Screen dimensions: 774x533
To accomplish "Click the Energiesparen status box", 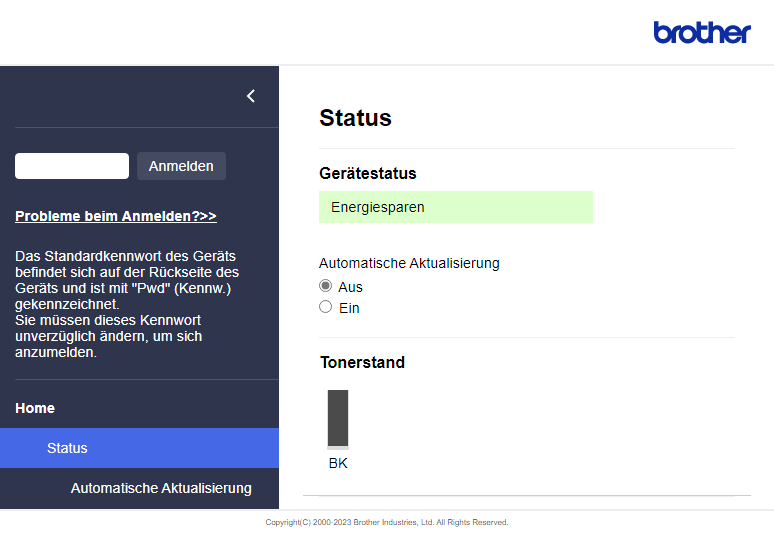I will (456, 207).
